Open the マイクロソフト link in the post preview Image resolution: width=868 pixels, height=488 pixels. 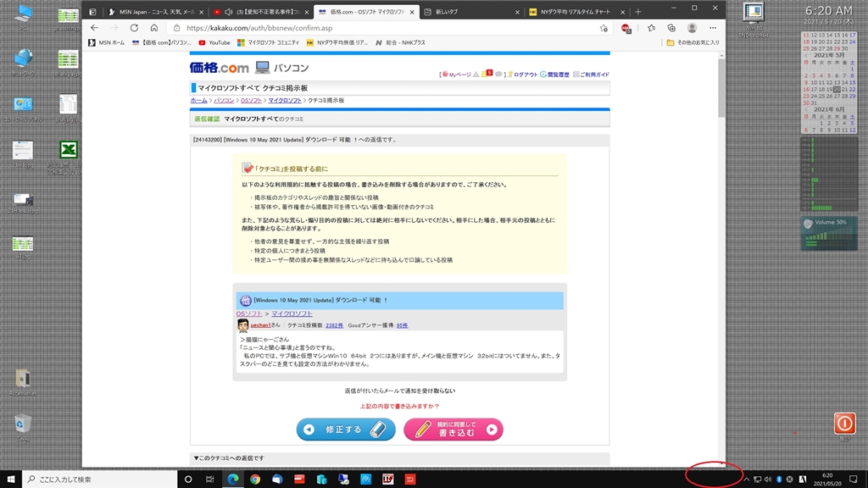coord(292,313)
